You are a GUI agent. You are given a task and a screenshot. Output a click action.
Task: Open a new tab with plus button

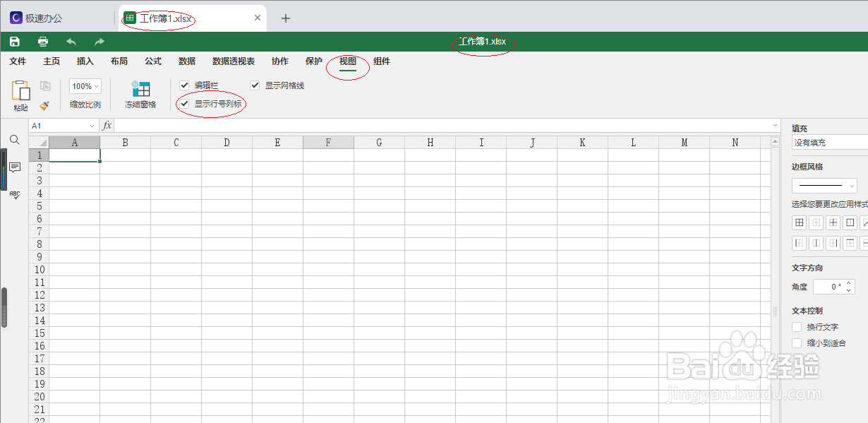[285, 18]
